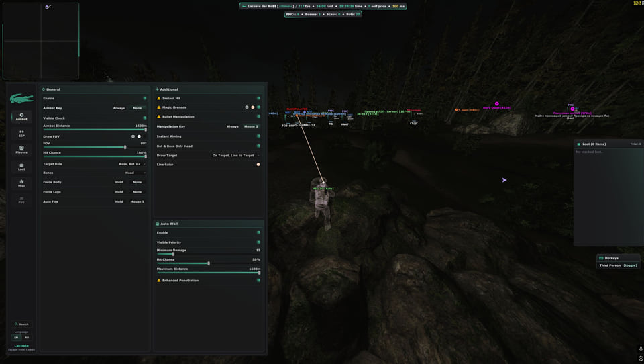644x364 pixels.
Task: Open the PVE sidebar tab
Action: [x=21, y=200]
